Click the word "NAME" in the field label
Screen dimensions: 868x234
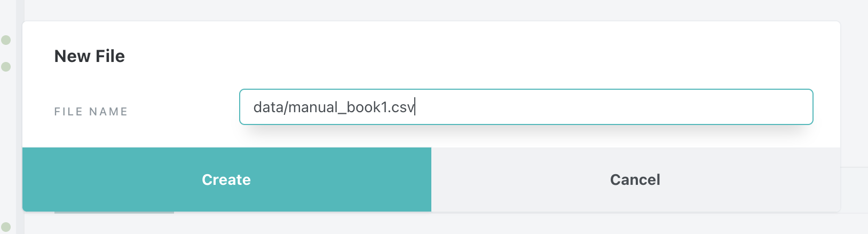108,112
